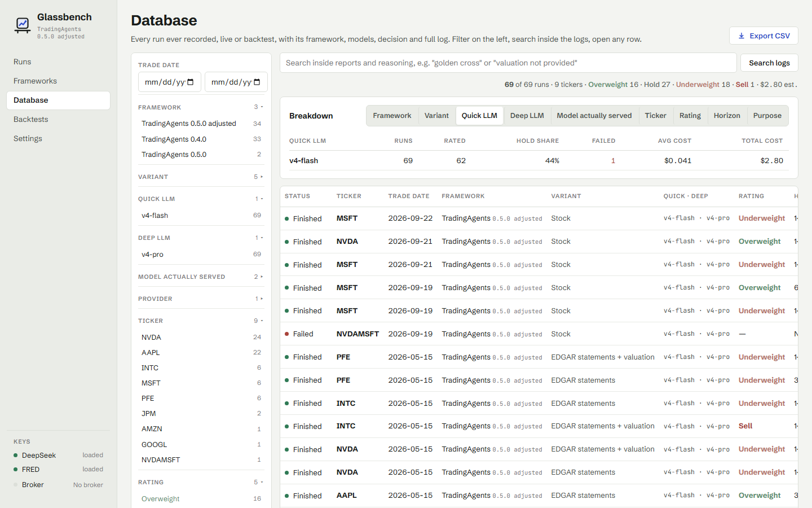This screenshot has height=508, width=812.
Task: Filter by GOOGL ticker
Action: [201, 445]
